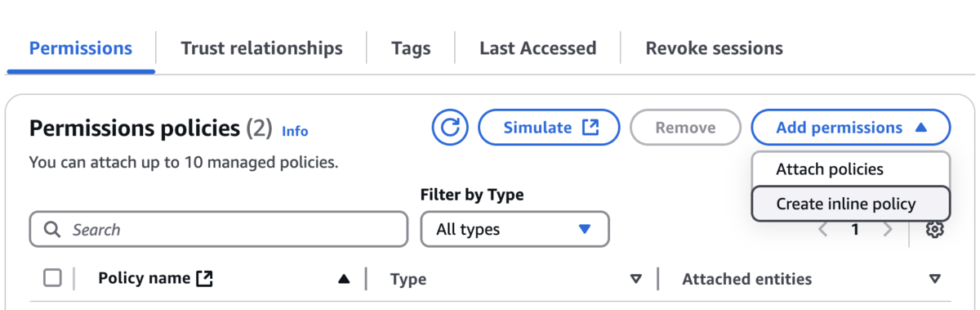Click the magnifier icon in search box

coord(52,230)
